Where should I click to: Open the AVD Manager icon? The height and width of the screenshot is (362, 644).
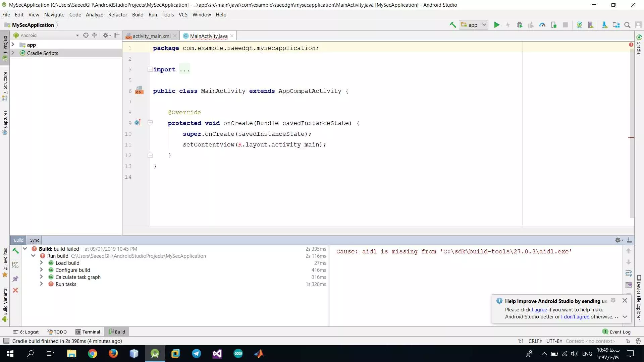591,25
